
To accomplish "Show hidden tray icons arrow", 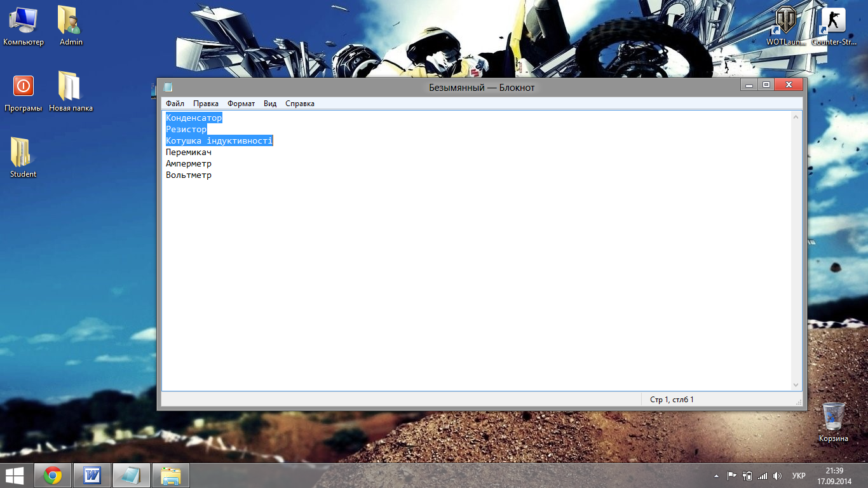I will click(717, 475).
